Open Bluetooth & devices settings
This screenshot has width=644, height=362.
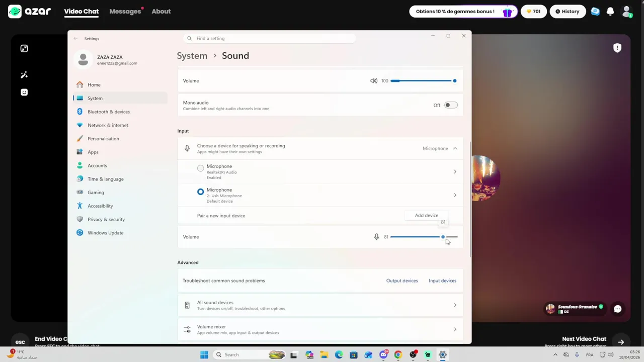120,112
